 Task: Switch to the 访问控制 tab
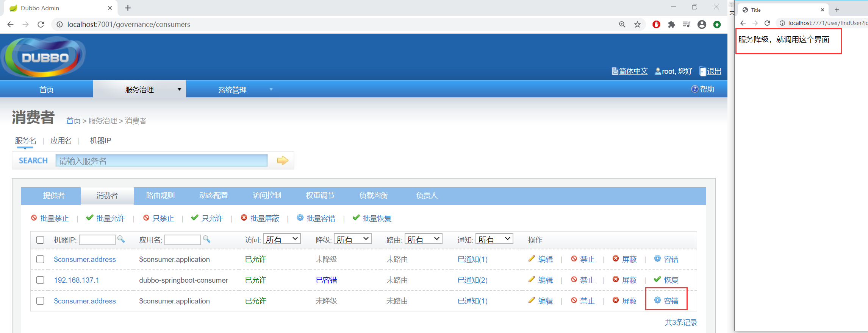[x=267, y=195]
